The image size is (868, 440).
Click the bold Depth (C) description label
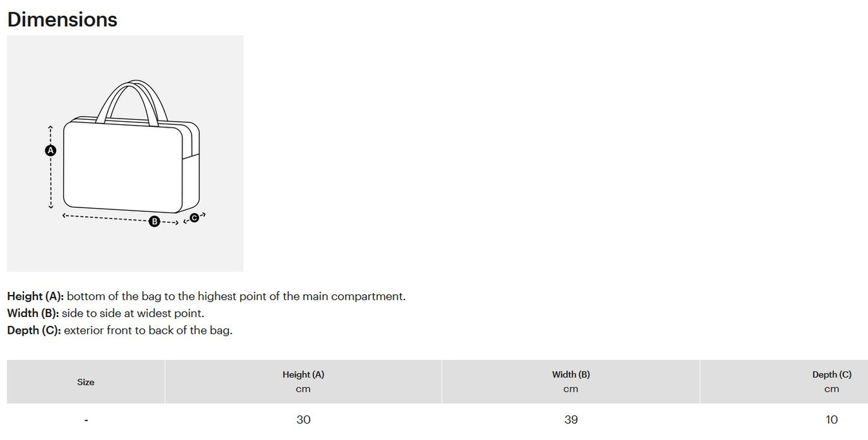click(x=34, y=330)
